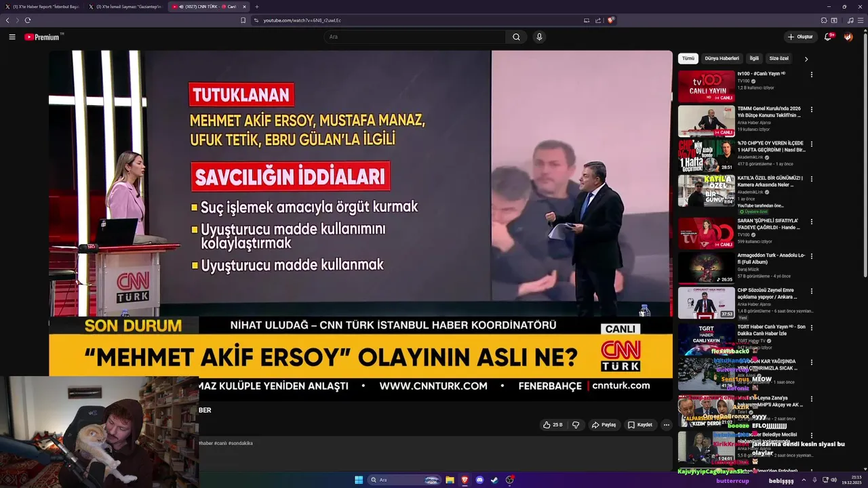The width and height of the screenshot is (868, 488).
Task: Open the TGRT Haber Canlı Yayın title
Action: pos(772,329)
